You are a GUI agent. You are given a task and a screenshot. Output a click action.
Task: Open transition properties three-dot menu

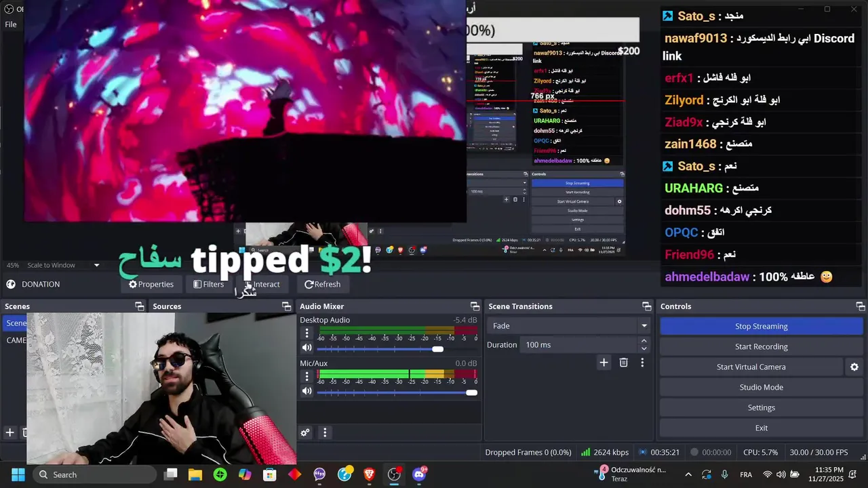tap(642, 363)
